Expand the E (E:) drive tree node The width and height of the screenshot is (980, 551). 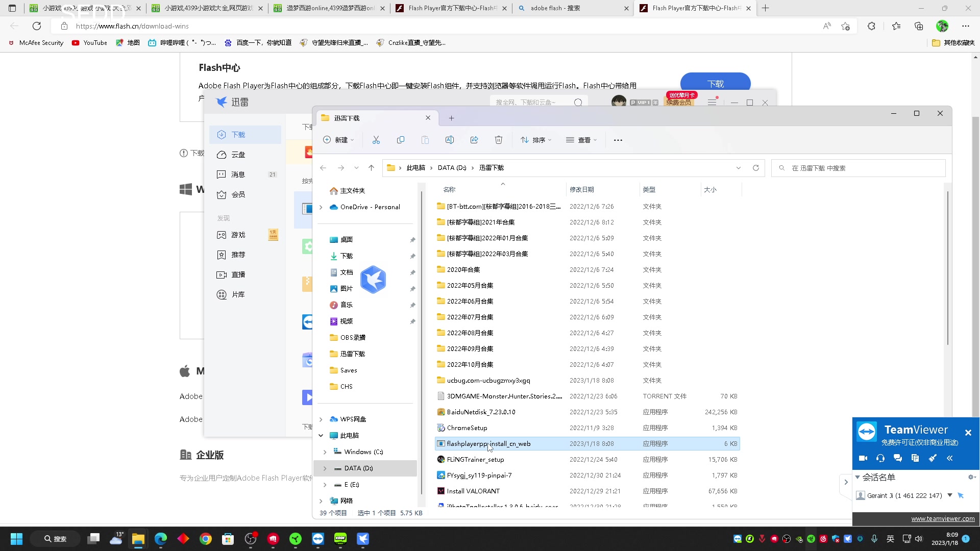325,485
